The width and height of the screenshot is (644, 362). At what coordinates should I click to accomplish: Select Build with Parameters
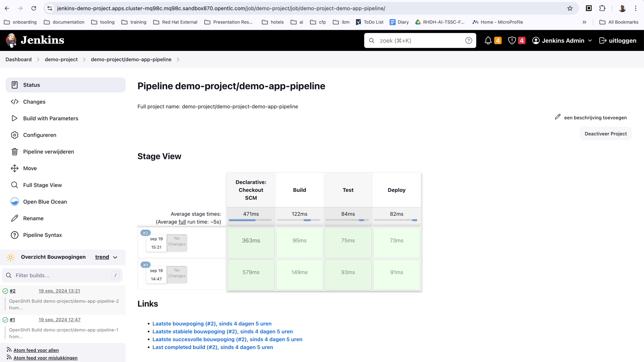pyautogui.click(x=65, y=118)
